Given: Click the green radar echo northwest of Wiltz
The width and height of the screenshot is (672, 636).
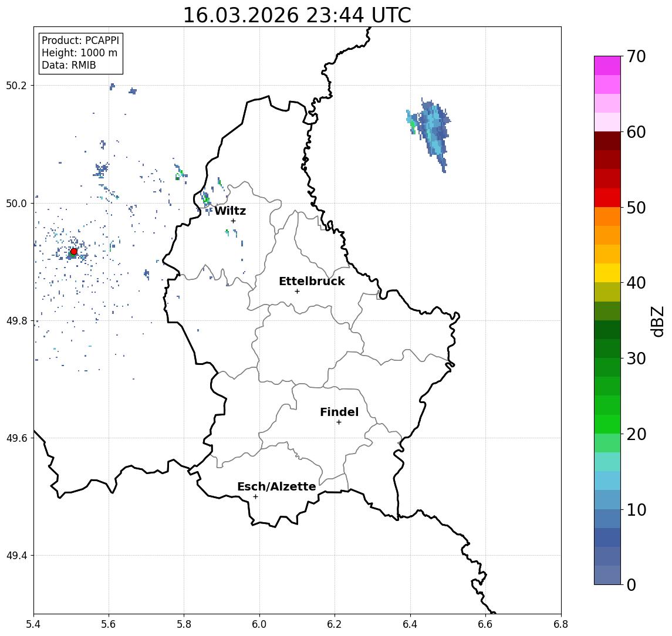Looking at the screenshot, I should click(x=206, y=199).
